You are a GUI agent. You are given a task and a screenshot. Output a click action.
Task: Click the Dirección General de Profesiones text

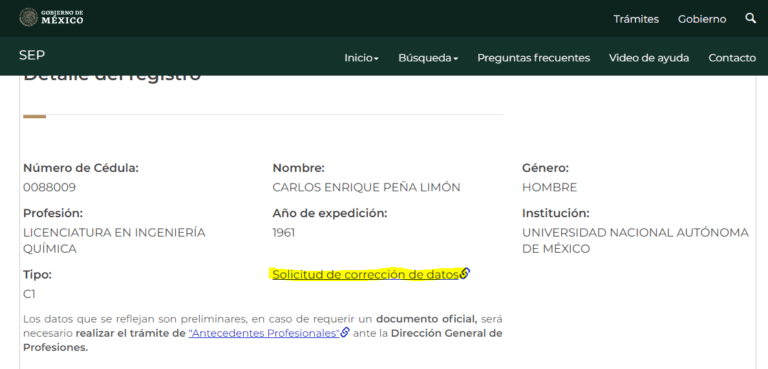[263, 341]
